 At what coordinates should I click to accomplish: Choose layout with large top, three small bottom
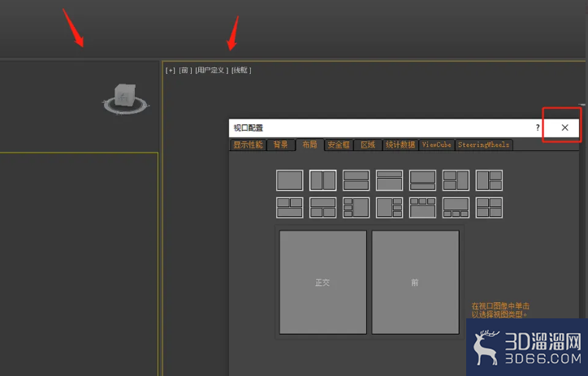[456, 208]
